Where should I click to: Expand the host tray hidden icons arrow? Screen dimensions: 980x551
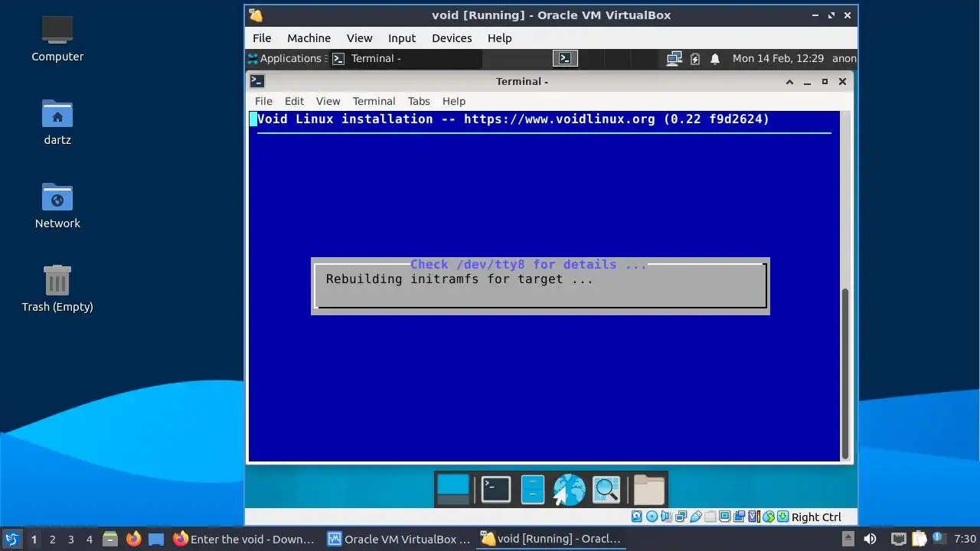point(848,539)
